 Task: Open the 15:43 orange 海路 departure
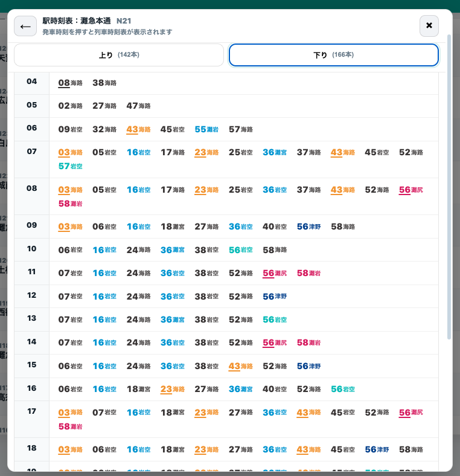(240, 366)
